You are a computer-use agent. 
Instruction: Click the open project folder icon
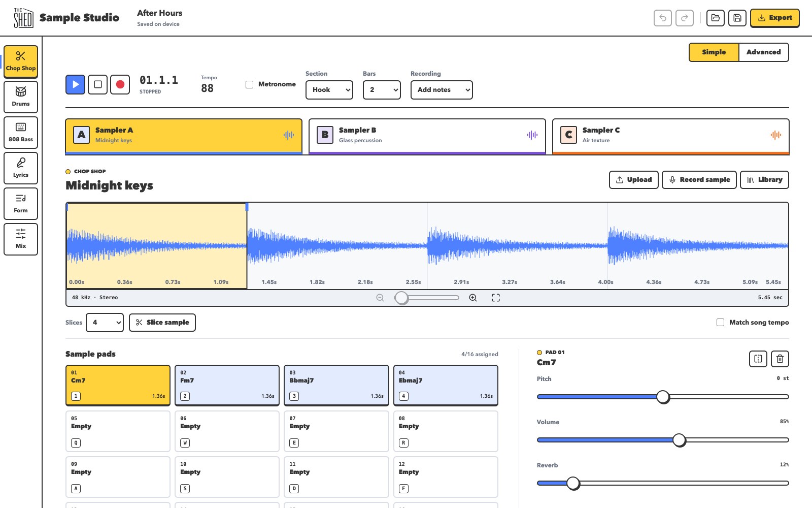(x=716, y=18)
